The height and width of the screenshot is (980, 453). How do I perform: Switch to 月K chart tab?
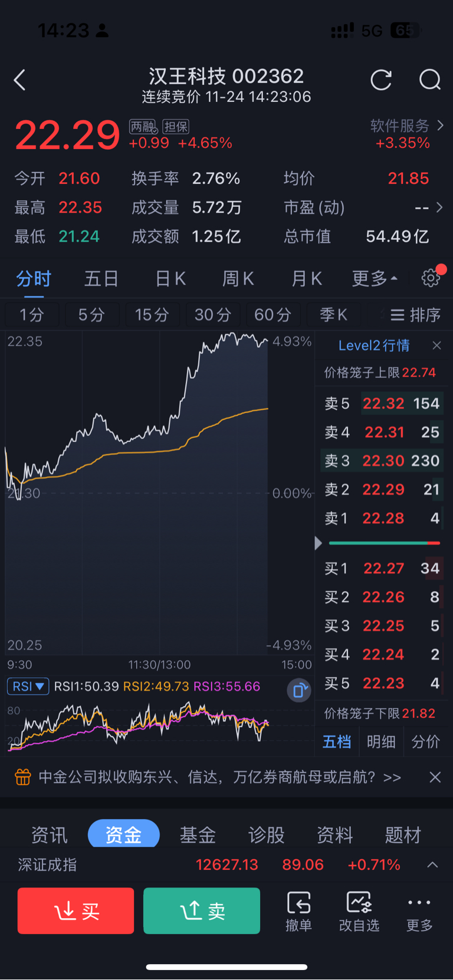[x=306, y=278]
